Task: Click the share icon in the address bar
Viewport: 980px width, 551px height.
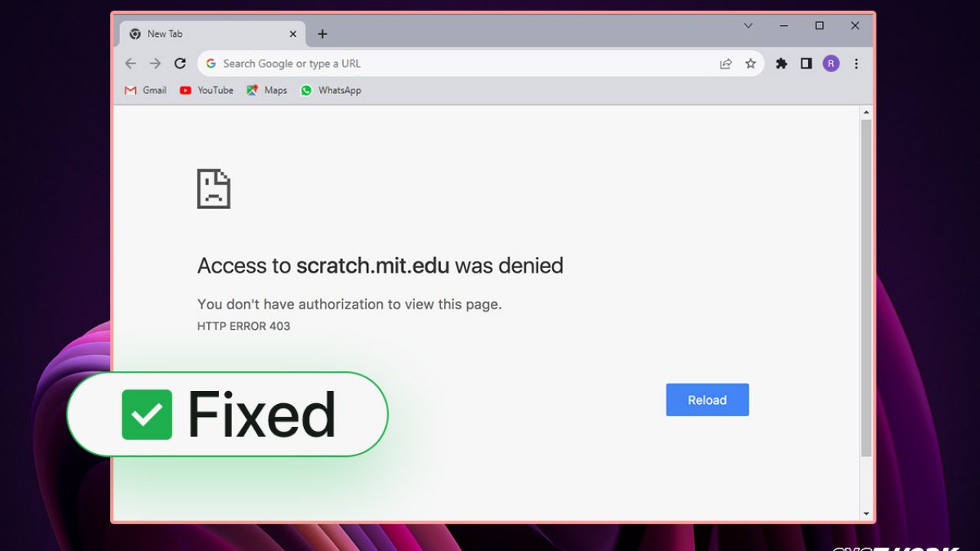Action: [725, 64]
